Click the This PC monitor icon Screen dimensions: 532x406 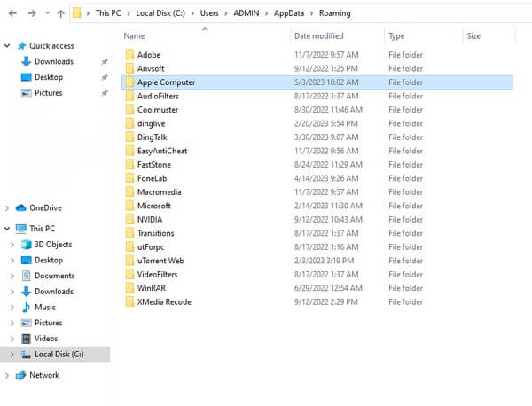point(21,229)
